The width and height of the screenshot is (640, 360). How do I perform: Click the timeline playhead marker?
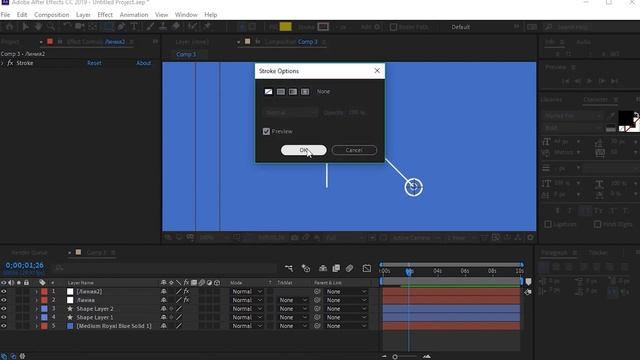[409, 271]
